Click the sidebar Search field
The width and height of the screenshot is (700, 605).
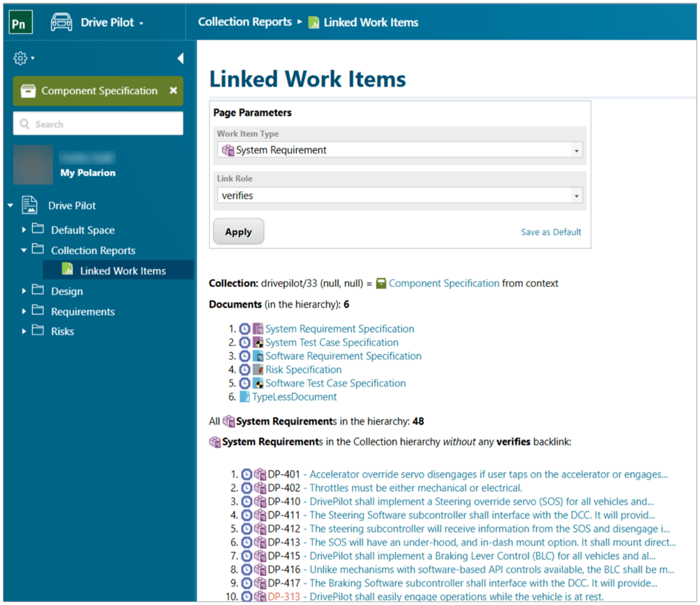click(x=98, y=124)
